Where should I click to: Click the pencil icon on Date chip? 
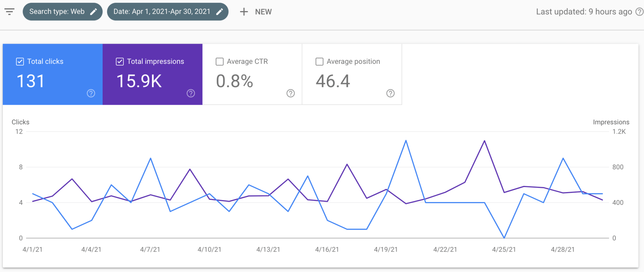point(219,12)
